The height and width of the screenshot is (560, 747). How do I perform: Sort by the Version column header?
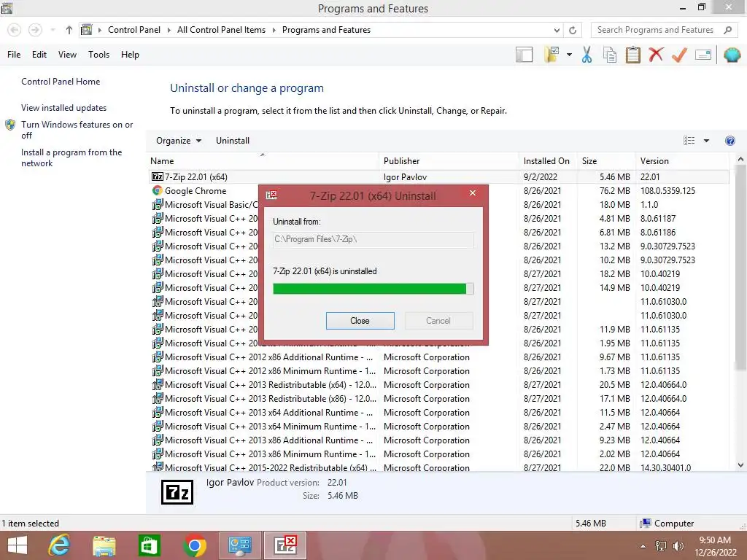tap(684, 161)
